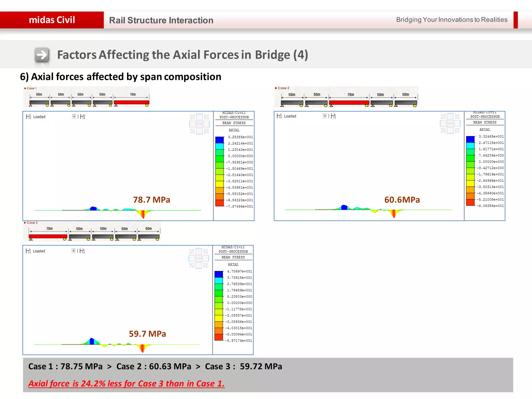Viewport: 532px width, 399px height.
Task: Open the Loaded stage dropdown in Case 2 panel
Action: point(325,116)
